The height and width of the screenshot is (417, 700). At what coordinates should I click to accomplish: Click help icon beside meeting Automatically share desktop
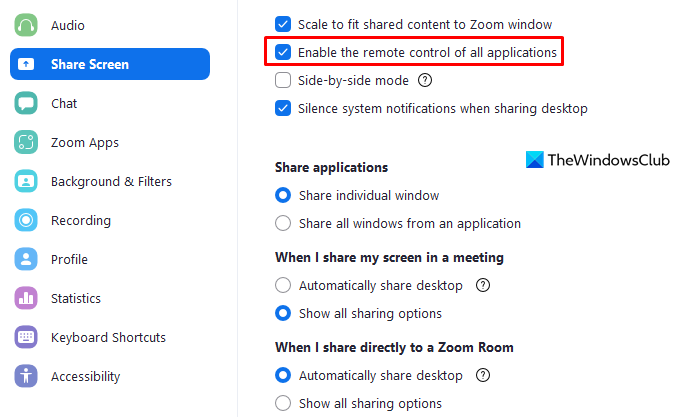[483, 285]
